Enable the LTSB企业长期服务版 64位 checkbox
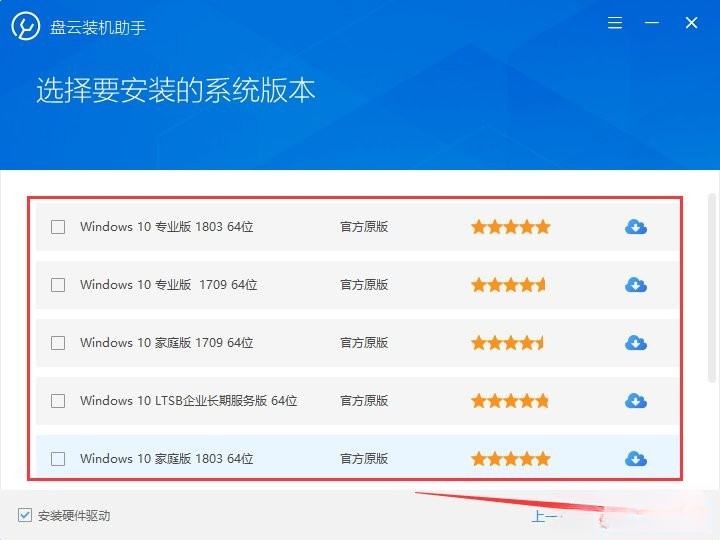The width and height of the screenshot is (720, 540). pyautogui.click(x=58, y=401)
